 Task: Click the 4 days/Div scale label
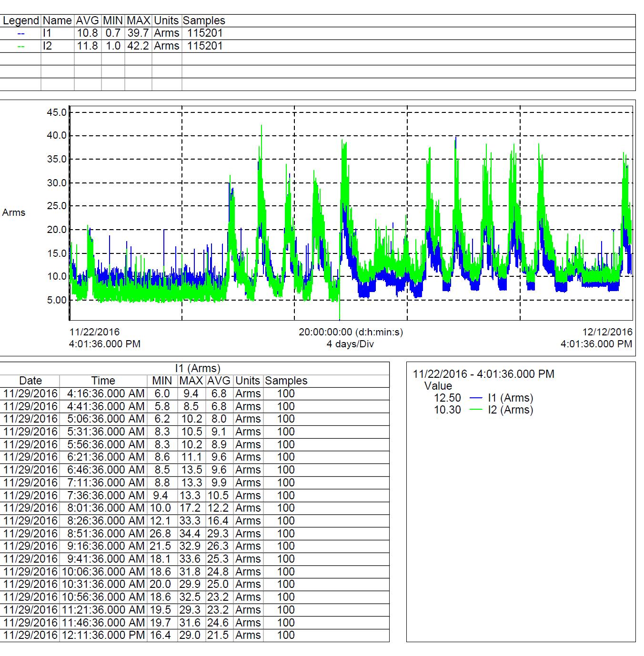pos(350,344)
